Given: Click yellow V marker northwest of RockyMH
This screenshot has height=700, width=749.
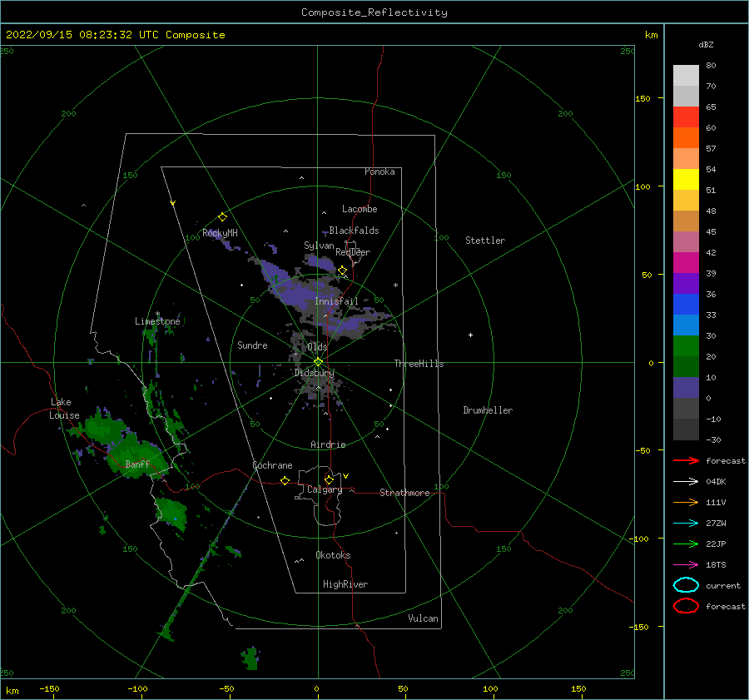Looking at the screenshot, I should pos(173,204).
